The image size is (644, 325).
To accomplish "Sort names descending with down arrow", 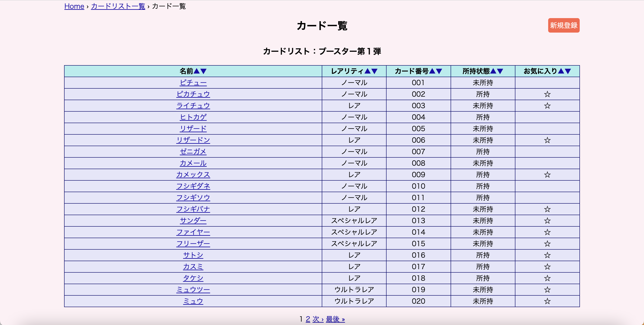I will [x=204, y=71].
